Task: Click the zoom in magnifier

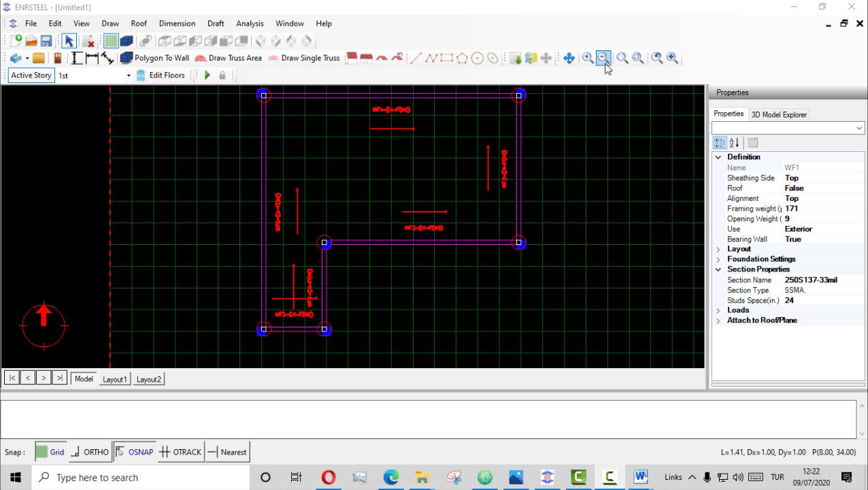Action: coord(588,59)
